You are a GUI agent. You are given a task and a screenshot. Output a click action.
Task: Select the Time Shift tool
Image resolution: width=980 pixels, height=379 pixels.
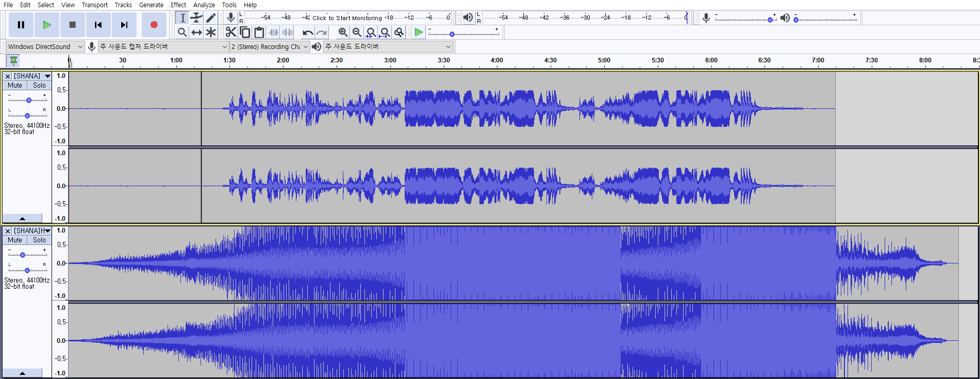196,32
